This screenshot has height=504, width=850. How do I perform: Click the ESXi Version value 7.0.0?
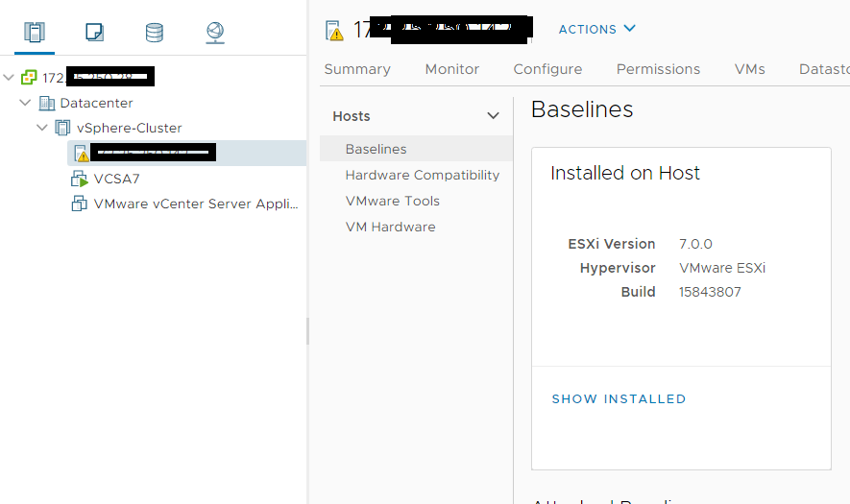(x=695, y=244)
